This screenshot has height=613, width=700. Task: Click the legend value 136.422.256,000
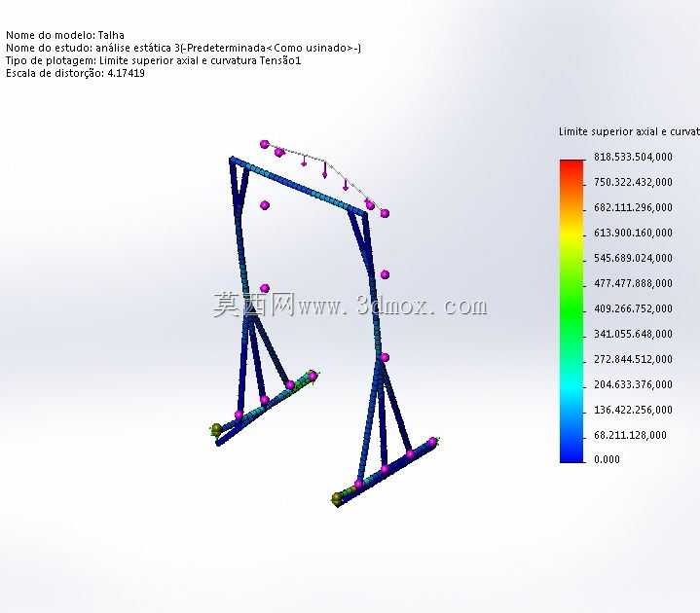(633, 410)
